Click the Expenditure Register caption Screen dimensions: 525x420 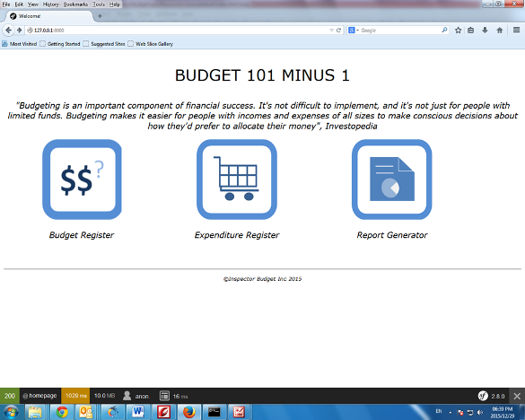click(x=237, y=235)
